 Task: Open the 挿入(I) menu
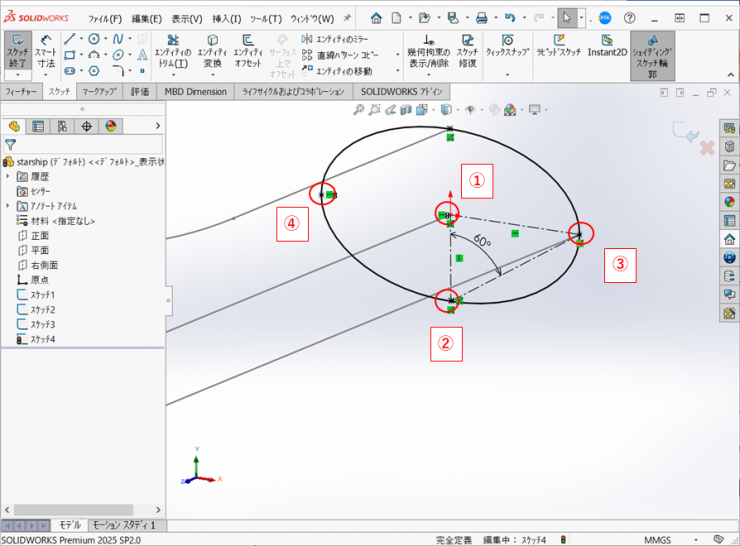tap(225, 18)
